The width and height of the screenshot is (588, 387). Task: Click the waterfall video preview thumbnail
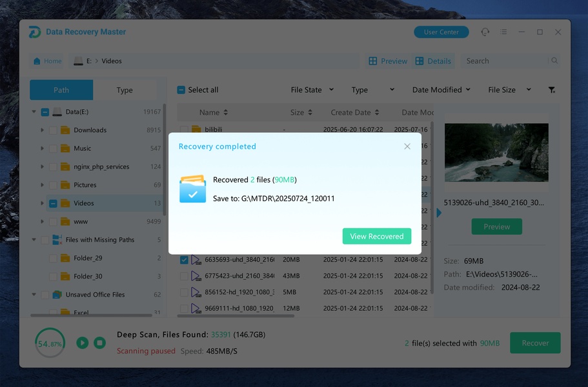[496, 153]
